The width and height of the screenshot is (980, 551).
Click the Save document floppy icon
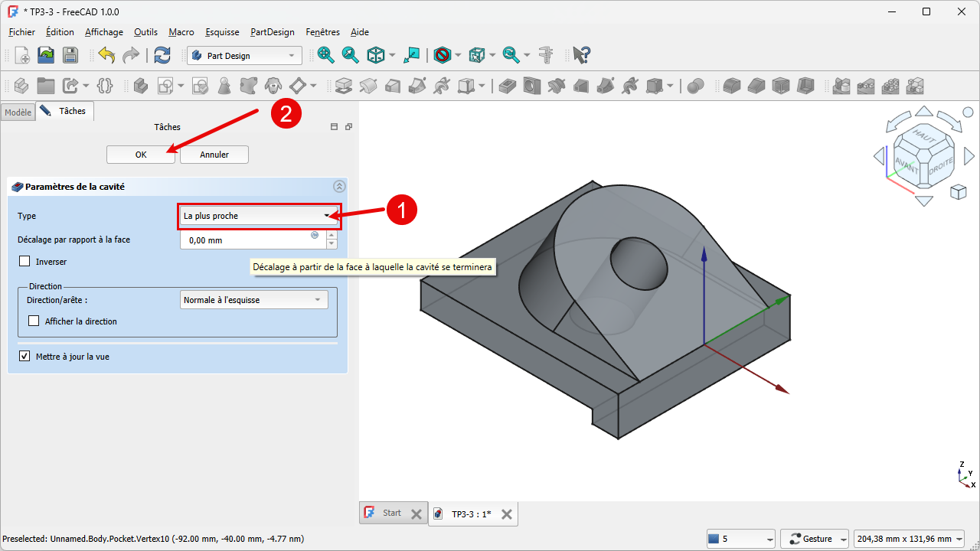[x=70, y=55]
